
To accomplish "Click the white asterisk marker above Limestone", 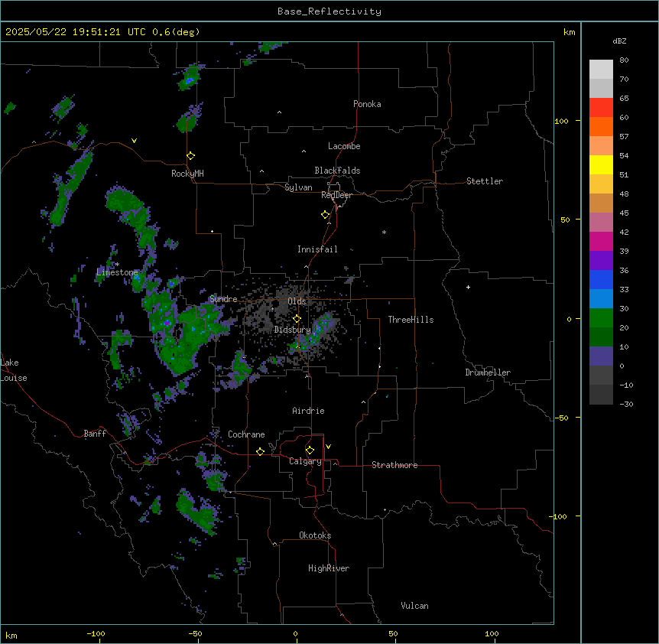I will 118,265.
